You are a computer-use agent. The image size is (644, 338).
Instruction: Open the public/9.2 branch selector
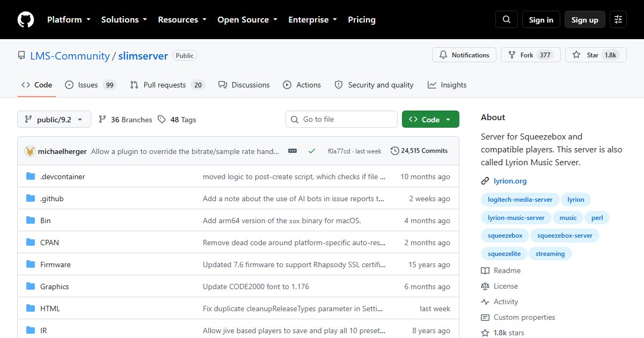54,120
